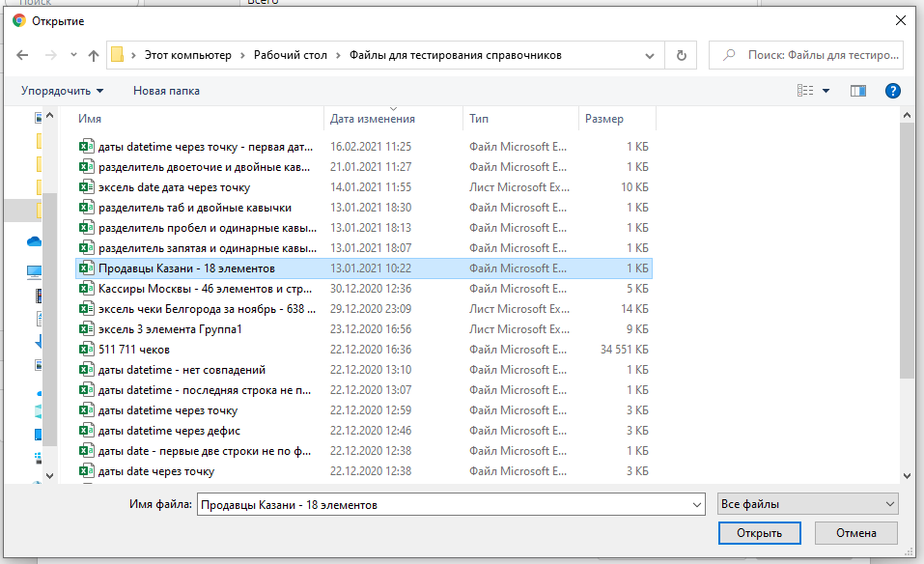Open the 'Упорядочить' menu
Image resolution: width=924 pixels, height=564 pixels.
pos(63,91)
